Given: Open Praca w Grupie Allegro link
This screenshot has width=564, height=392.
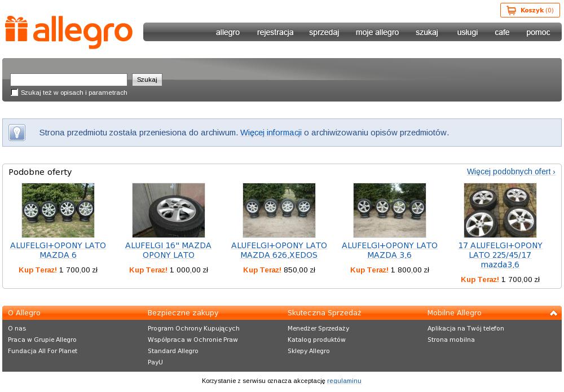Looking at the screenshot, I should (x=42, y=340).
